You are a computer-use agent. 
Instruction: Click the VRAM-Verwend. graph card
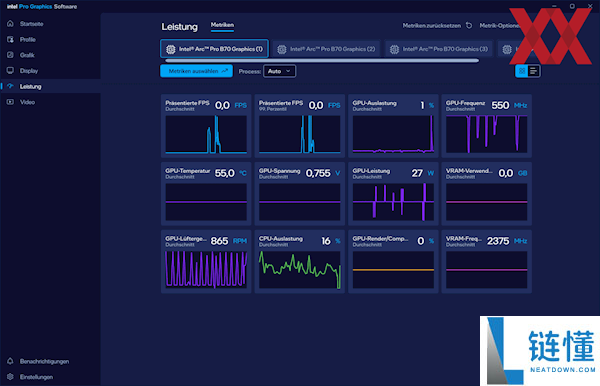(486, 194)
